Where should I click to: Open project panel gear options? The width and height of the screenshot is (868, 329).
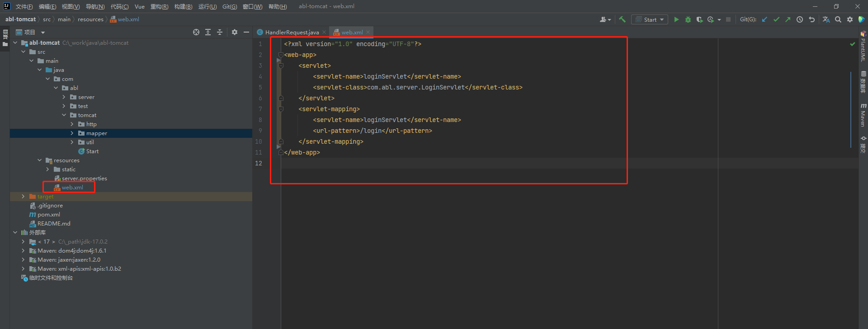(235, 32)
